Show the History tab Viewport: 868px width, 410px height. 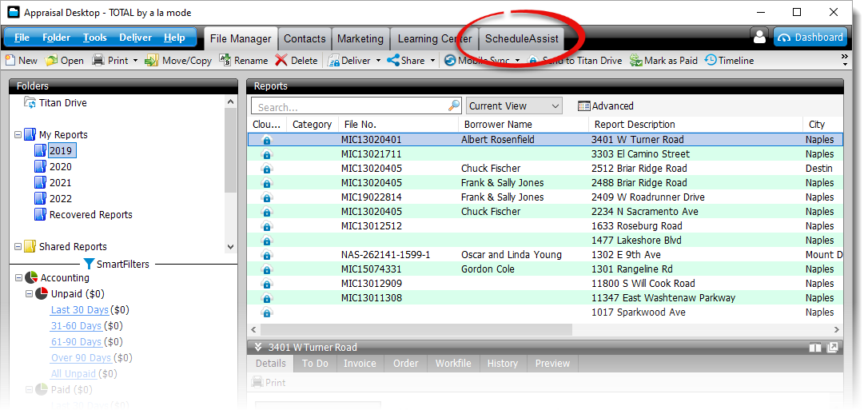coord(503,364)
